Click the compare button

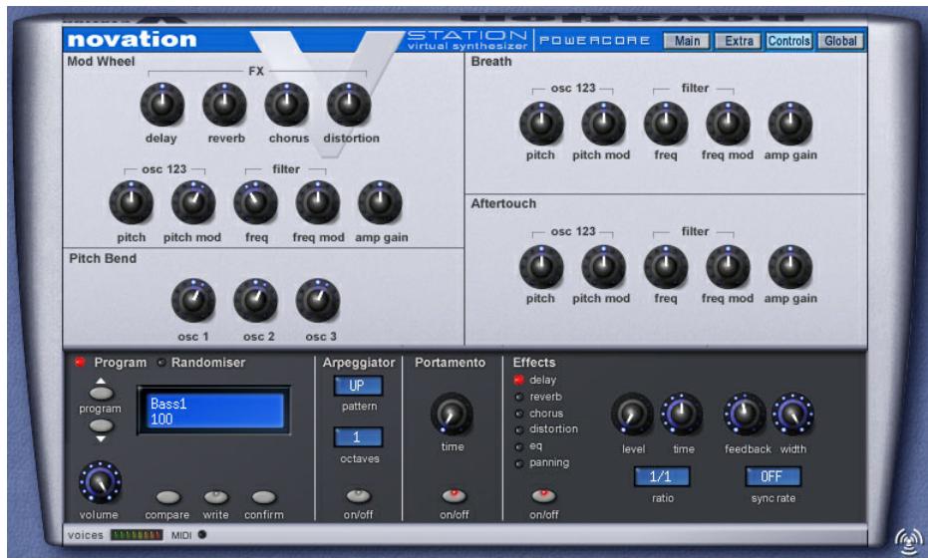point(168,497)
